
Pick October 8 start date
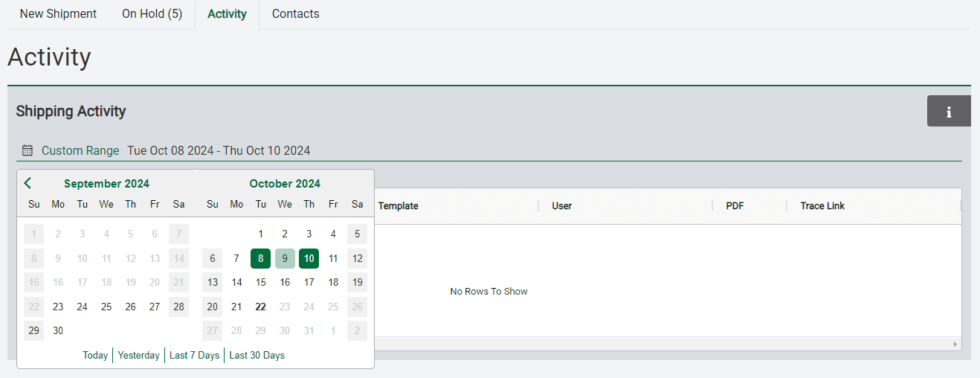[x=260, y=258]
